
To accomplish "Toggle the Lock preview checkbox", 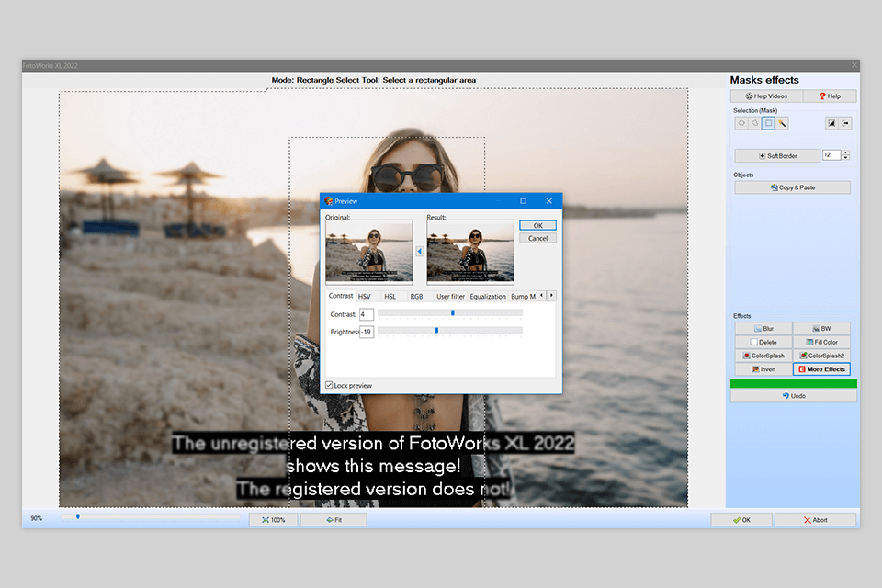I will coord(329,386).
